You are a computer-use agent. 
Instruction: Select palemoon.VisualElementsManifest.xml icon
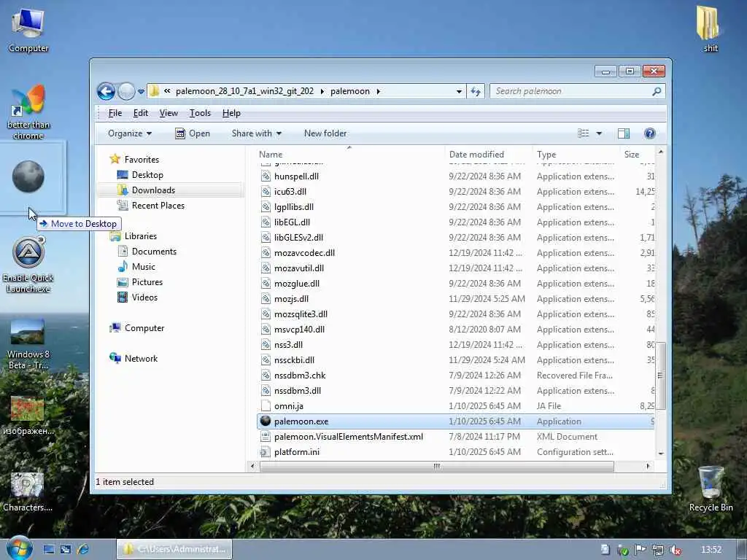266,437
